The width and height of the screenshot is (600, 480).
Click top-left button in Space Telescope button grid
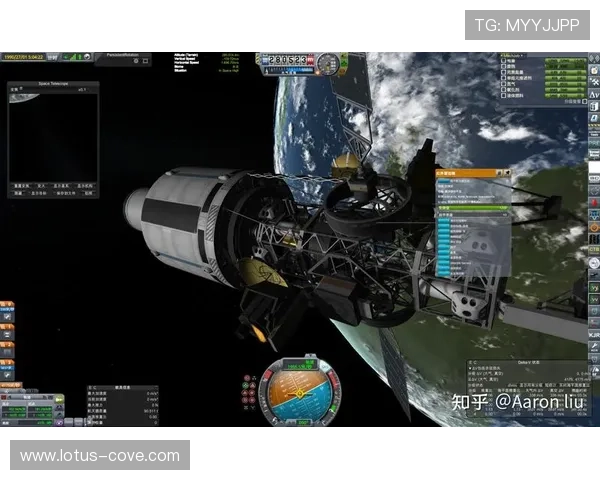coord(21,185)
